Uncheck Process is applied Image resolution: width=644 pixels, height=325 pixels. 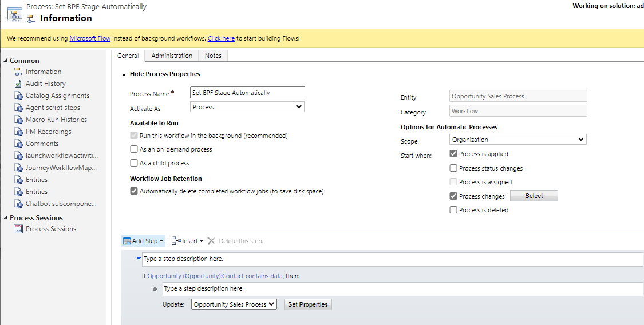pyautogui.click(x=453, y=154)
